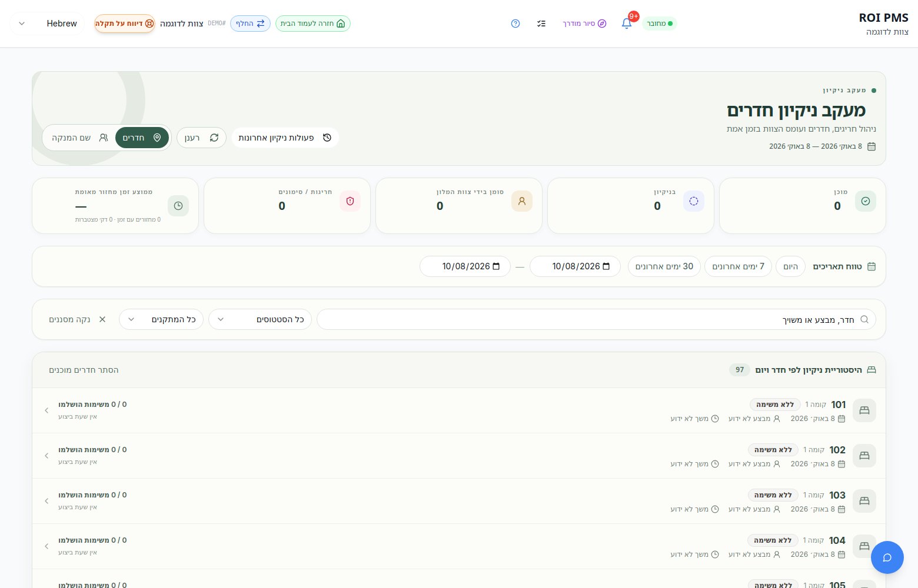Expand room 104 row chevron

46,546
